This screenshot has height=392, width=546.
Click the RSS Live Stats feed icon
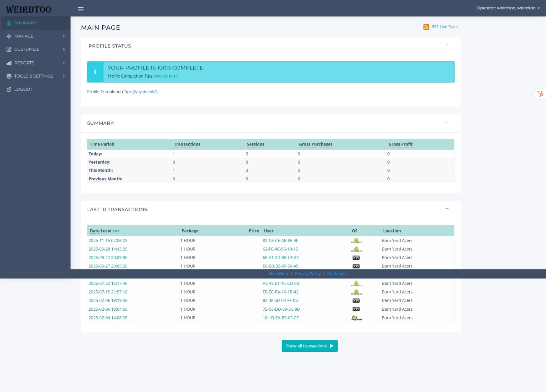[426, 27]
